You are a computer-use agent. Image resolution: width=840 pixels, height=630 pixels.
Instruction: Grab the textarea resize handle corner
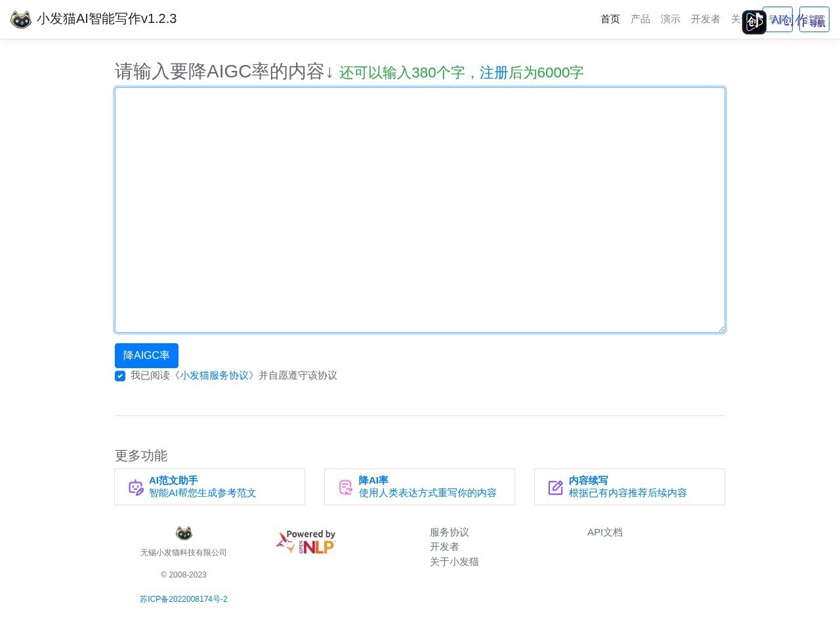721,329
